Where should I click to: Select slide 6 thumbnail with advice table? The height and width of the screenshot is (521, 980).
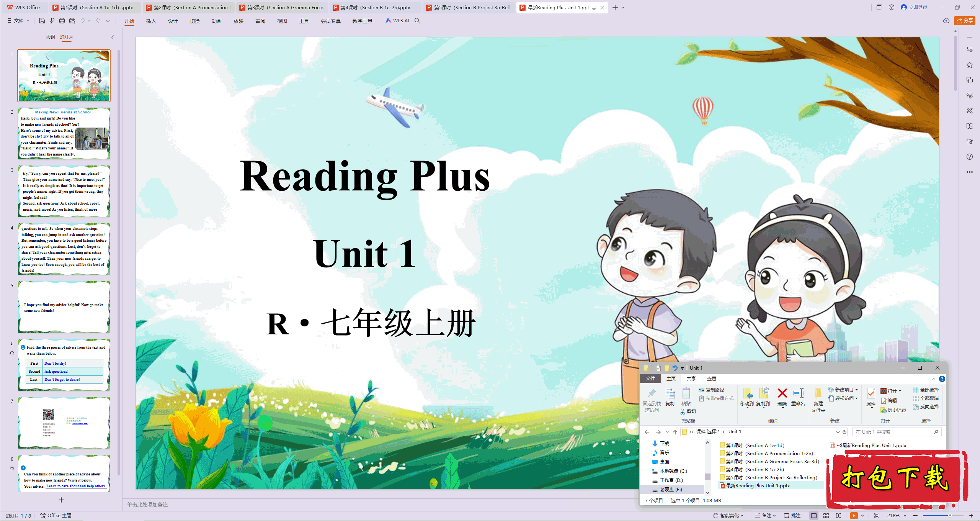tap(64, 364)
